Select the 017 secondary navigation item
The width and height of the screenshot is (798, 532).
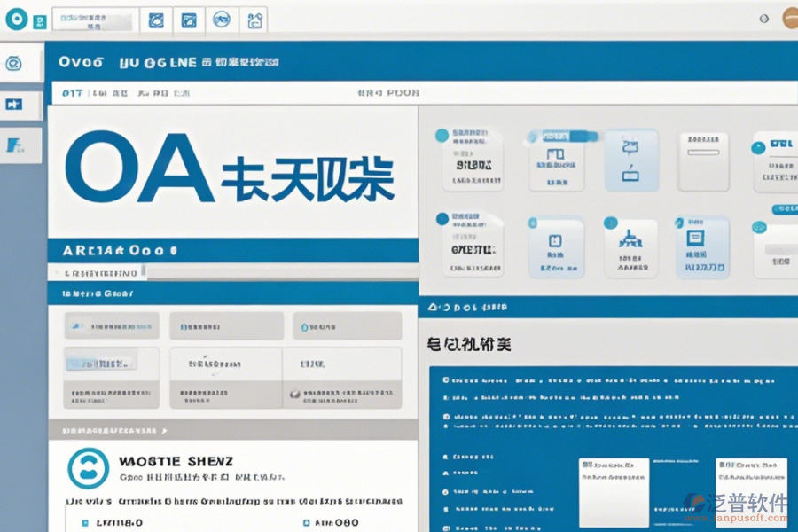pyautogui.click(x=71, y=91)
